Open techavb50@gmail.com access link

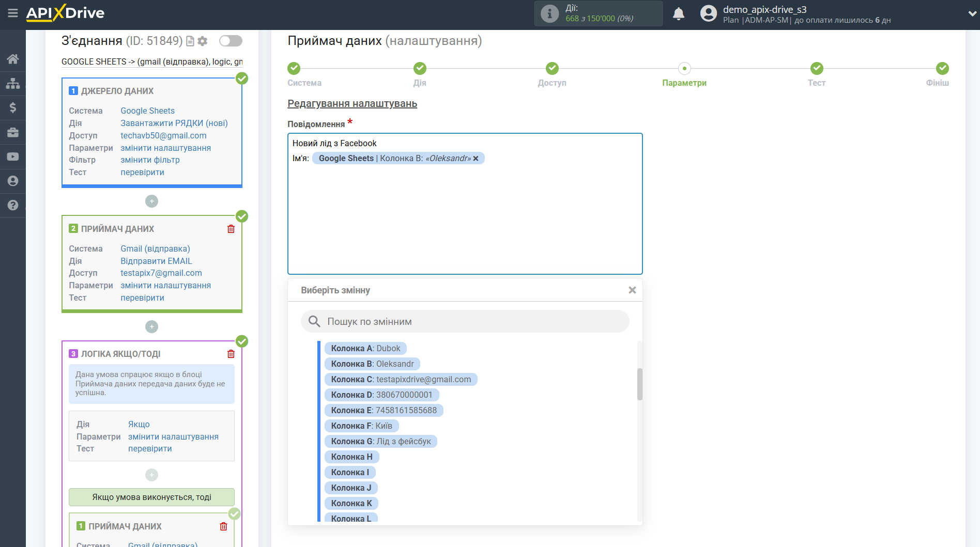tap(163, 135)
